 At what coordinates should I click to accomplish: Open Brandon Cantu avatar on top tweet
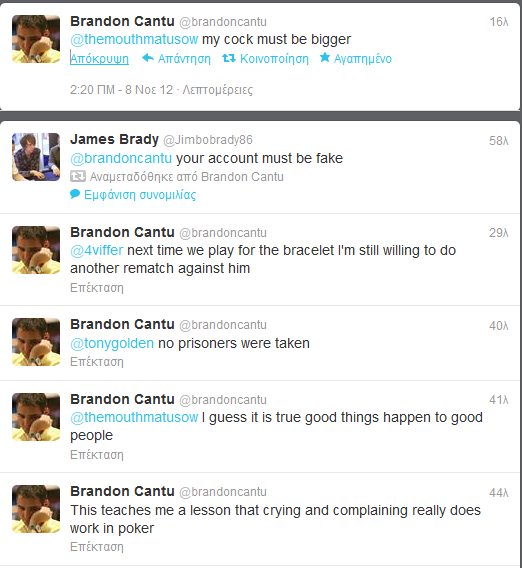pyautogui.click(x=36, y=39)
